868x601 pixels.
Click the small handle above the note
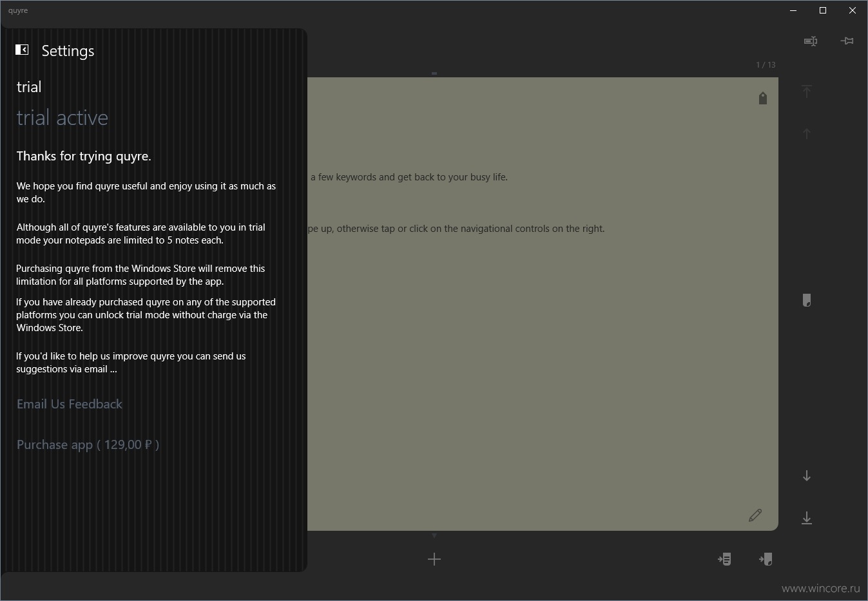[x=434, y=73]
